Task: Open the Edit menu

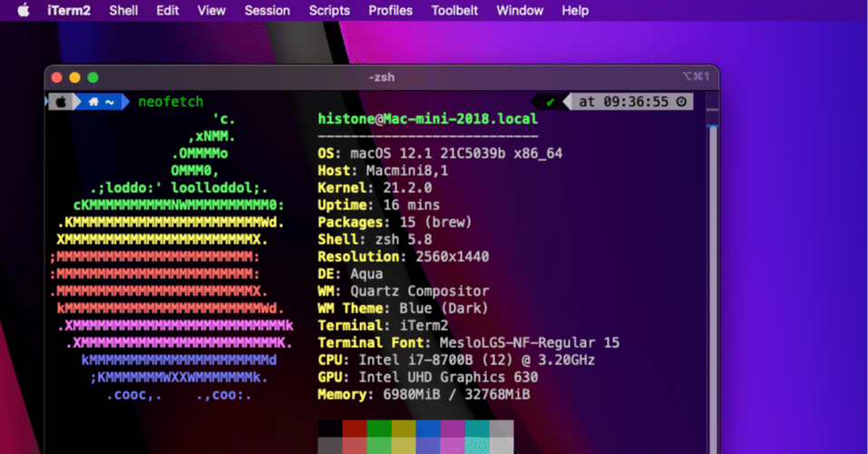Action: (x=167, y=11)
